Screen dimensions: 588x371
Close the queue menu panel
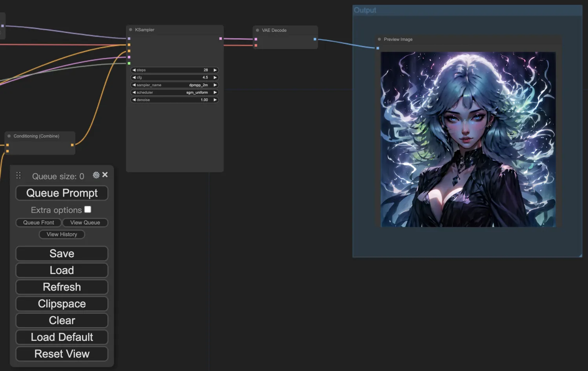[105, 175]
